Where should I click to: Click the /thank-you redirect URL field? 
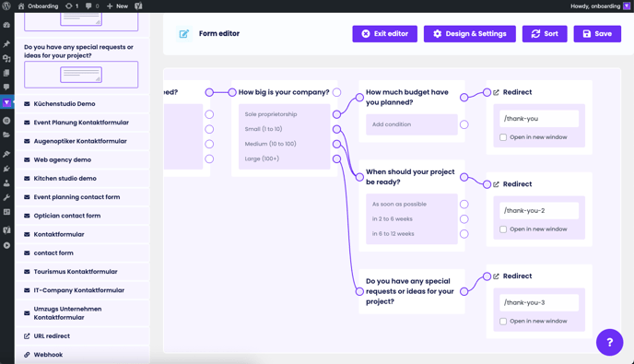[x=539, y=119]
